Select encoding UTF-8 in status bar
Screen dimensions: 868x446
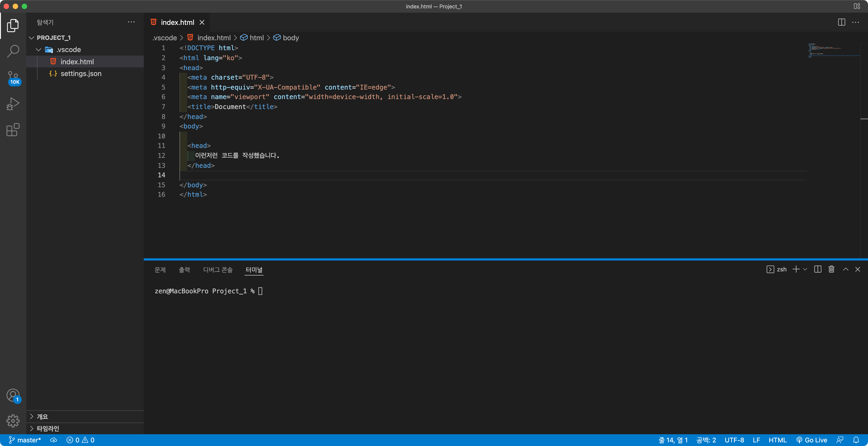(734, 440)
